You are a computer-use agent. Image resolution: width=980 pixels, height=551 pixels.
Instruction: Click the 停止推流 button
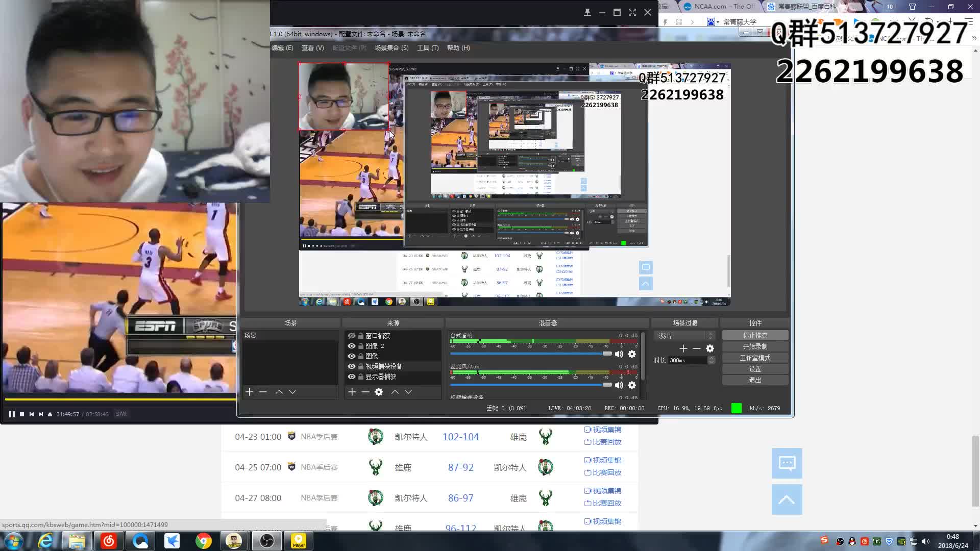coord(755,335)
